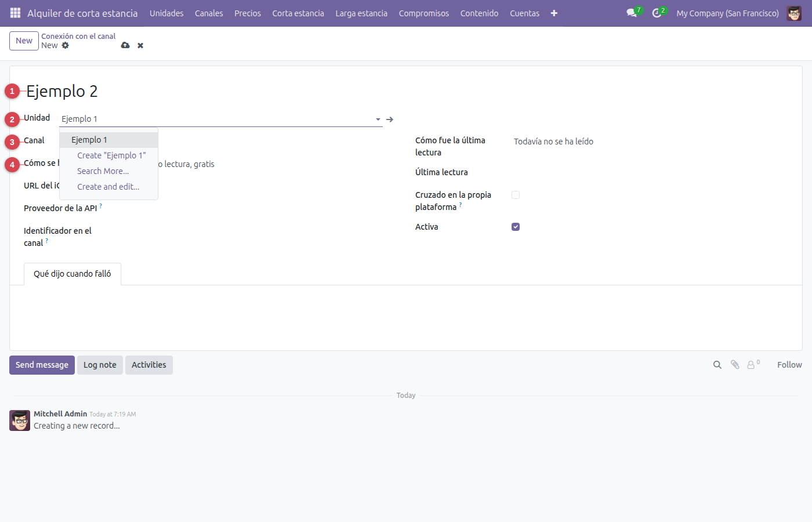812x522 pixels.
Task: Choose Create "Ejemplo 1" option
Action: click(x=108, y=155)
